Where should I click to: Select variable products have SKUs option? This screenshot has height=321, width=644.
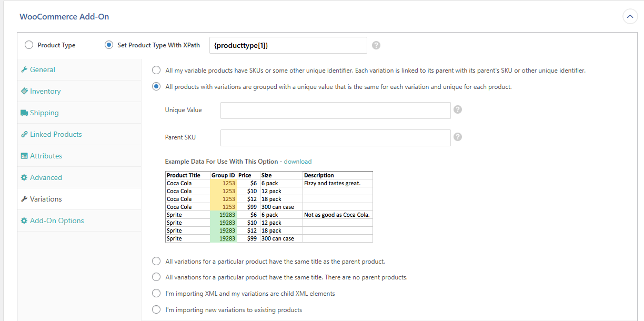pos(156,70)
